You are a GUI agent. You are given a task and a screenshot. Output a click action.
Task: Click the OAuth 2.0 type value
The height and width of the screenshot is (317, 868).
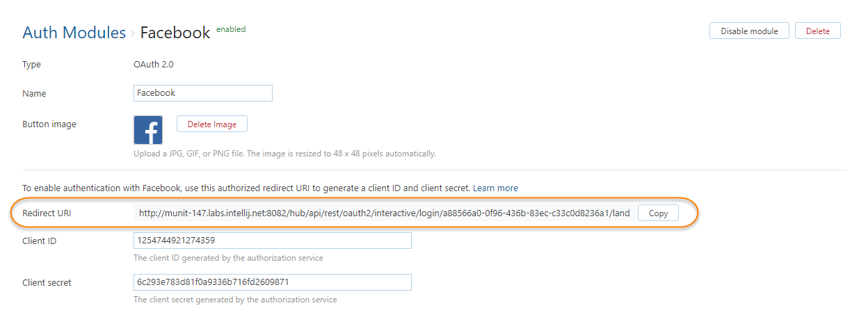point(153,65)
